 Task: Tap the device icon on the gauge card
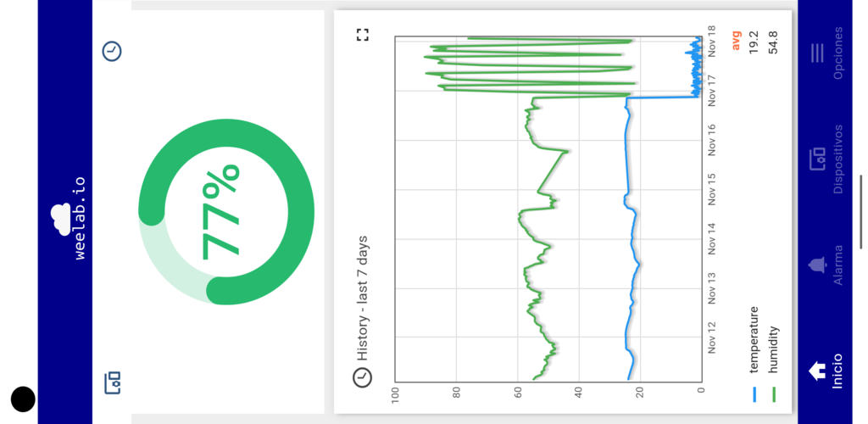click(x=111, y=382)
